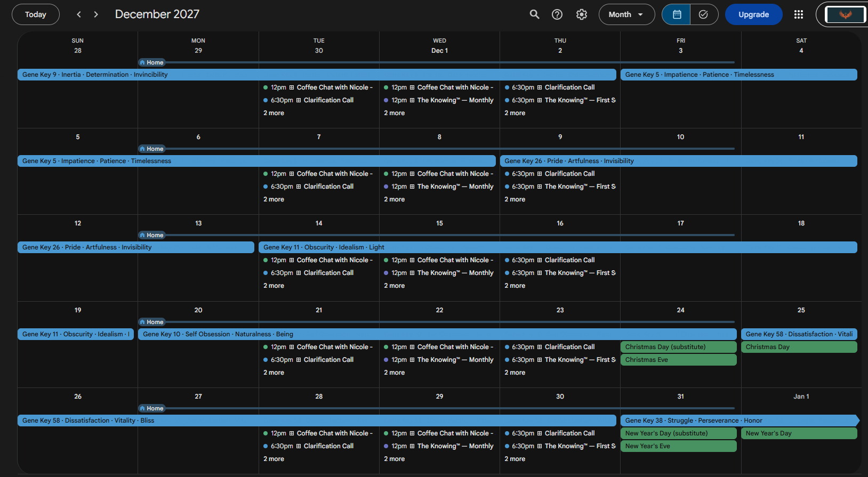Open the account profile avatar
This screenshot has width=868, height=477.
point(845,14)
